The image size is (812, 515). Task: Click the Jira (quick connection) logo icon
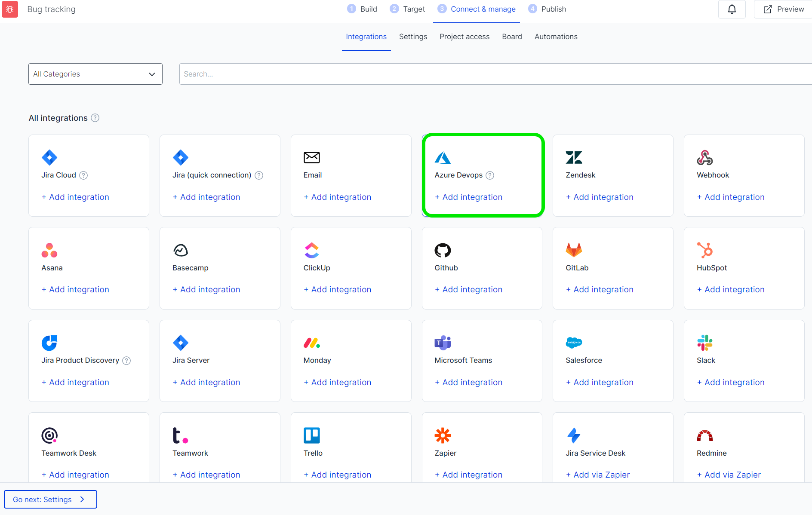pos(181,157)
